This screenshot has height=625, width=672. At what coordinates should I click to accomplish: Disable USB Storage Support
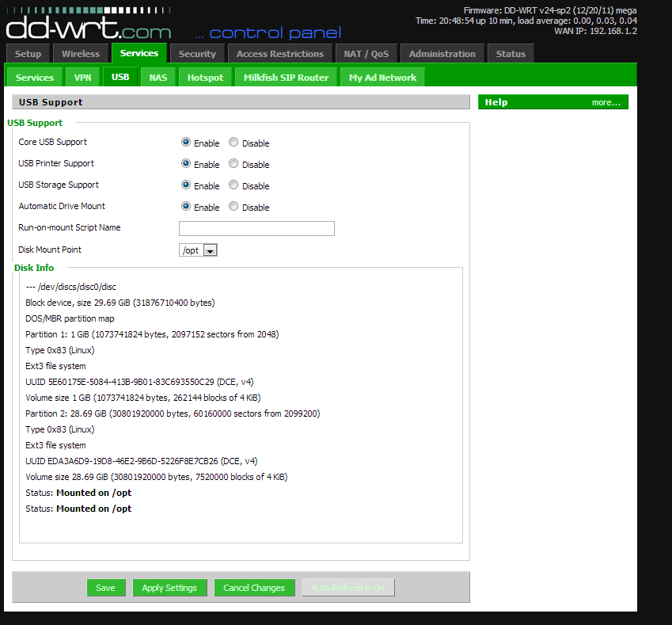(x=233, y=185)
